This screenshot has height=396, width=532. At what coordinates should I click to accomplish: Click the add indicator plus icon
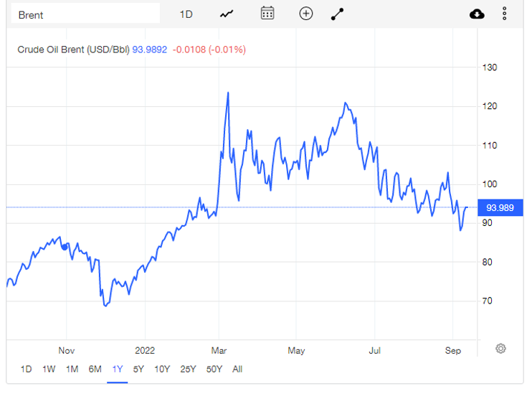(306, 14)
